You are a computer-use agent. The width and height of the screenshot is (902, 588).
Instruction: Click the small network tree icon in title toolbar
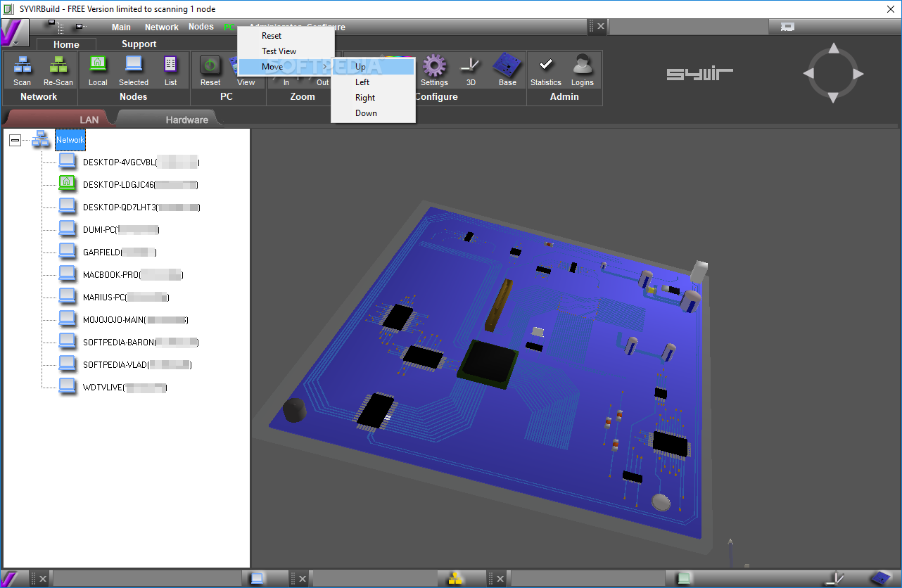point(53,25)
